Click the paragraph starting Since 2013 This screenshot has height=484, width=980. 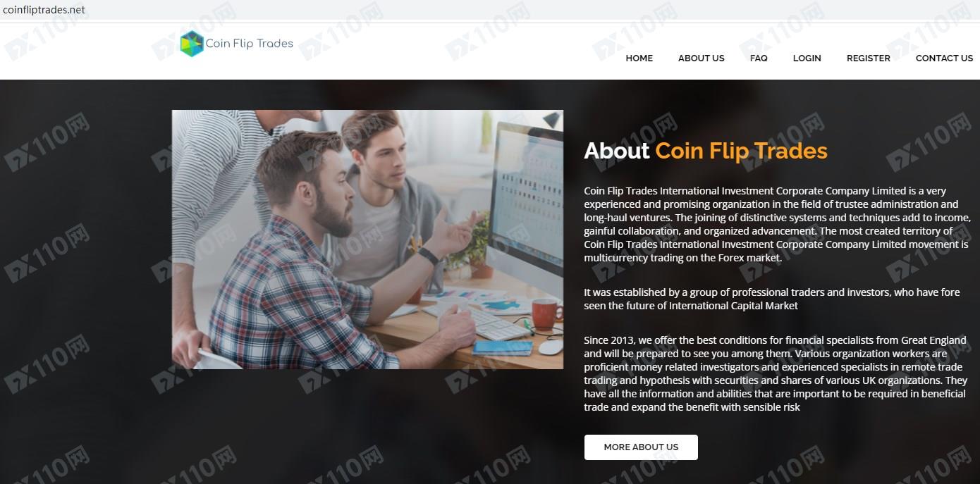776,373
